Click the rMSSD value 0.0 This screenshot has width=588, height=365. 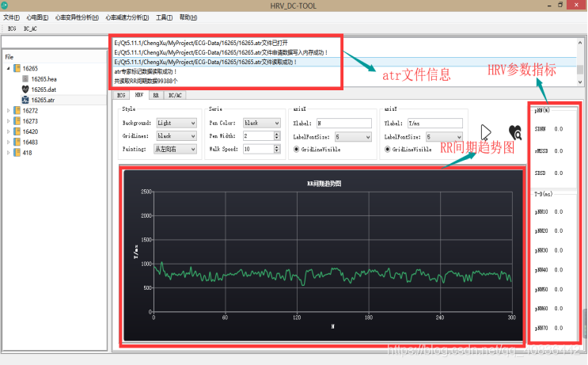pyautogui.click(x=559, y=150)
